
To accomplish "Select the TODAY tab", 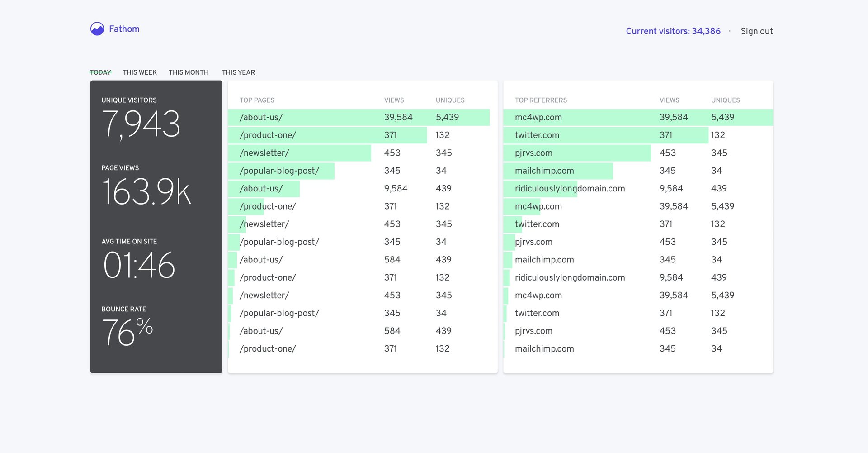I will pyautogui.click(x=100, y=72).
